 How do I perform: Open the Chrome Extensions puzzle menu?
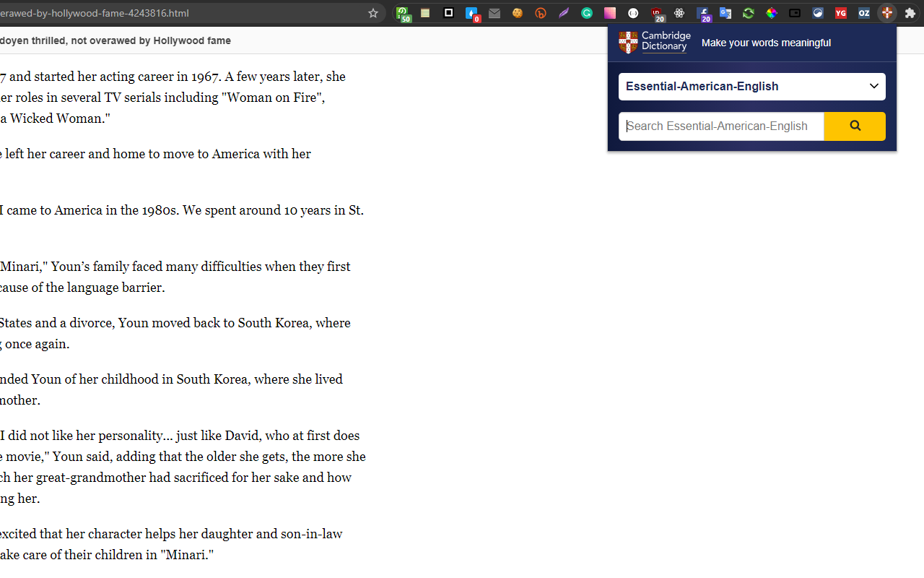(910, 13)
